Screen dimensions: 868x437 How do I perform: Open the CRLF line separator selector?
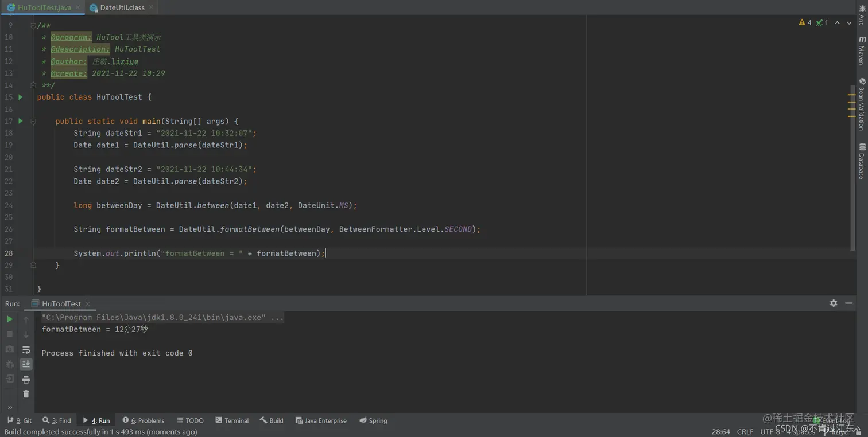coord(745,432)
